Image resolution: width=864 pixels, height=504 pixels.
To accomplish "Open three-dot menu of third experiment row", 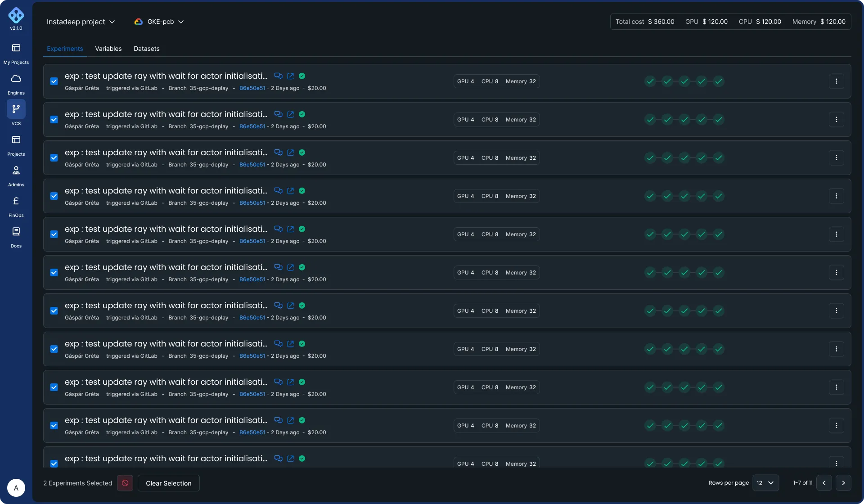I will (x=836, y=158).
